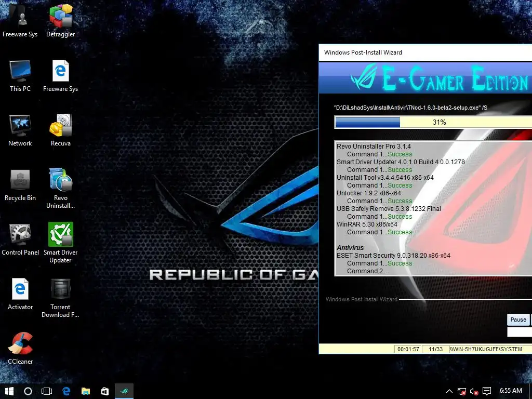Click the Windows Post-Install Wizard title bar
532x399 pixels.
425,52
